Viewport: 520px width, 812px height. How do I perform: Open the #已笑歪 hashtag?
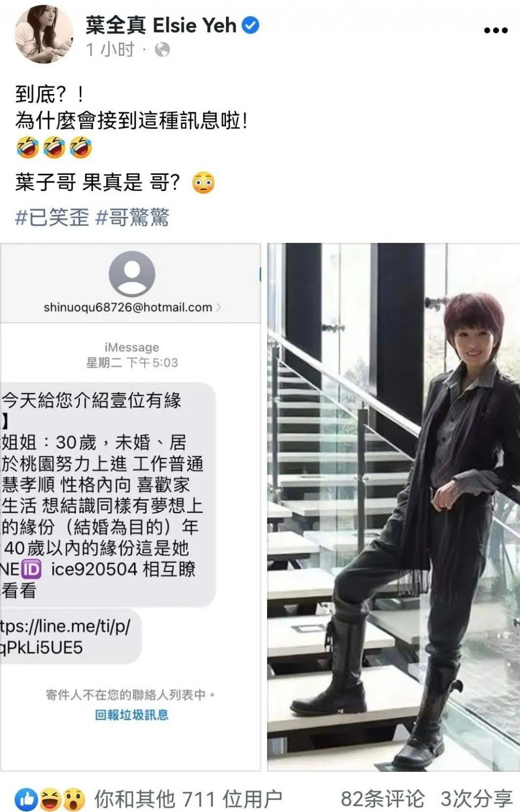52,217
